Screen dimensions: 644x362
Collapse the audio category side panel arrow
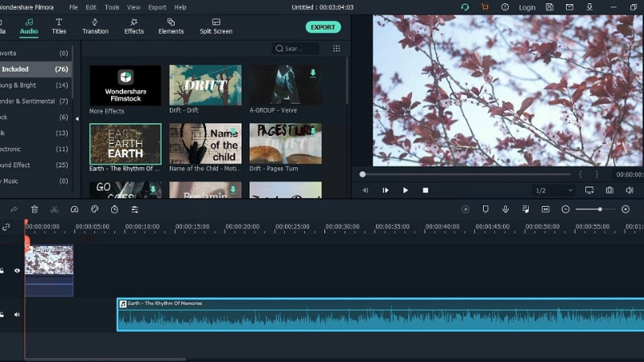click(77, 119)
